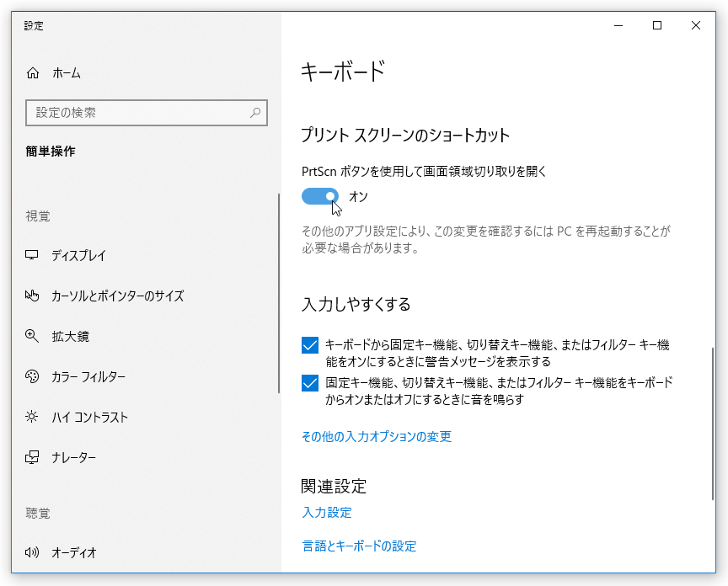The height and width of the screenshot is (586, 728).
Task: Open Magnifier via magnifying glass icon
Action: point(31,336)
